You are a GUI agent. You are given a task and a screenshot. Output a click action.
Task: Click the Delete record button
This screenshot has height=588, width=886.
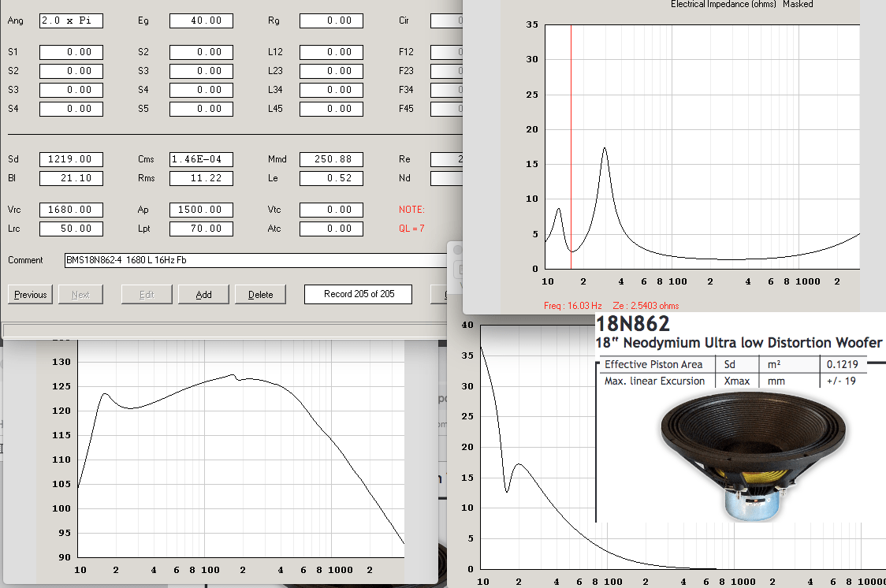click(x=260, y=294)
